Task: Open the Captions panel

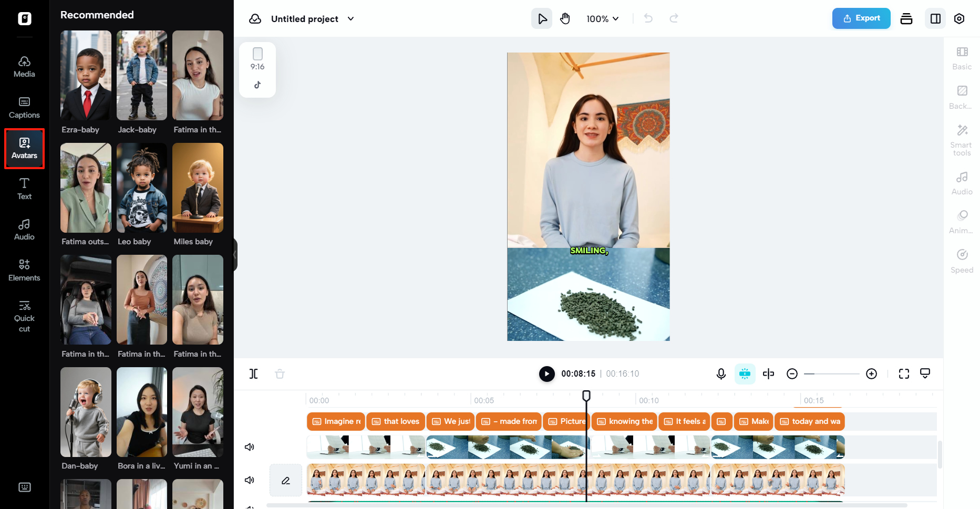Action: 24,108
